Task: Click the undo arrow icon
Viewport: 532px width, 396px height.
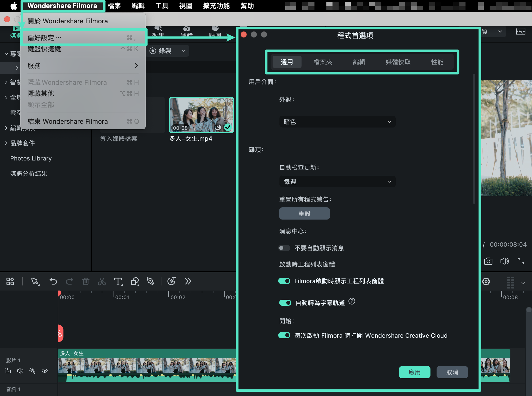Action: [x=53, y=281]
